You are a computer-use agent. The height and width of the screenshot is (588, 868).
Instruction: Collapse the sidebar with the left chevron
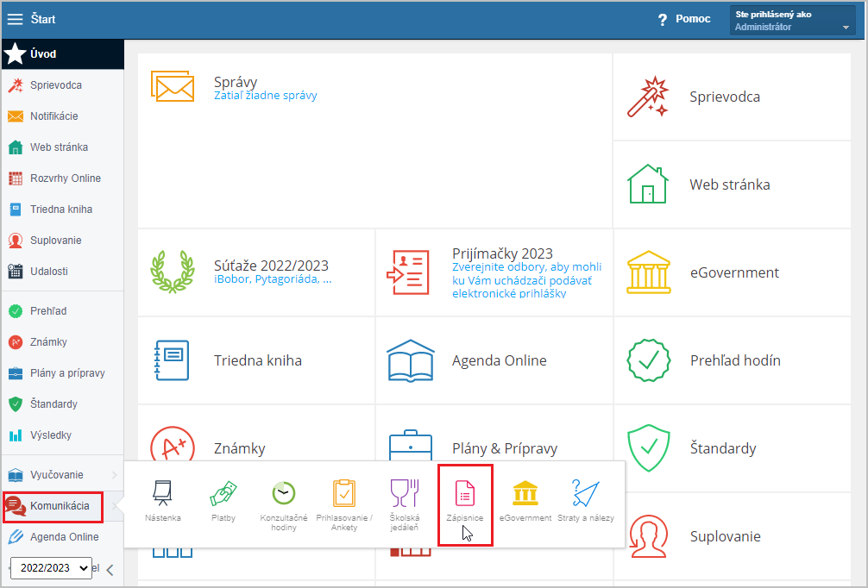point(110,569)
